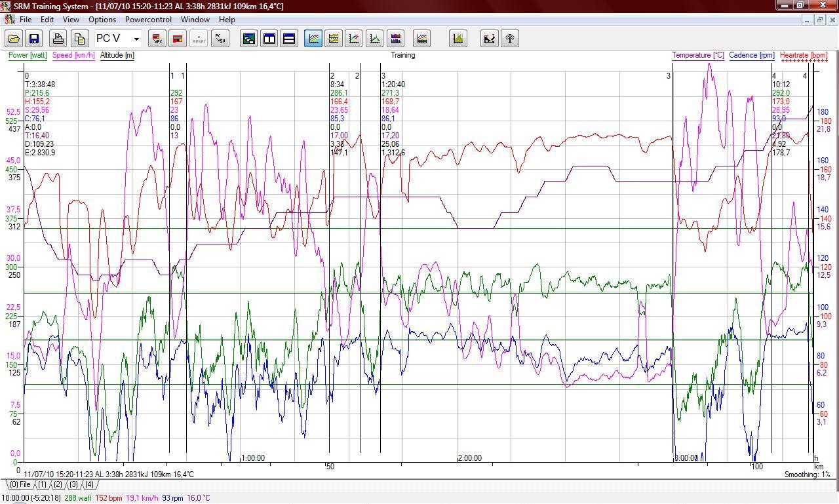Open the File menu

pos(26,20)
